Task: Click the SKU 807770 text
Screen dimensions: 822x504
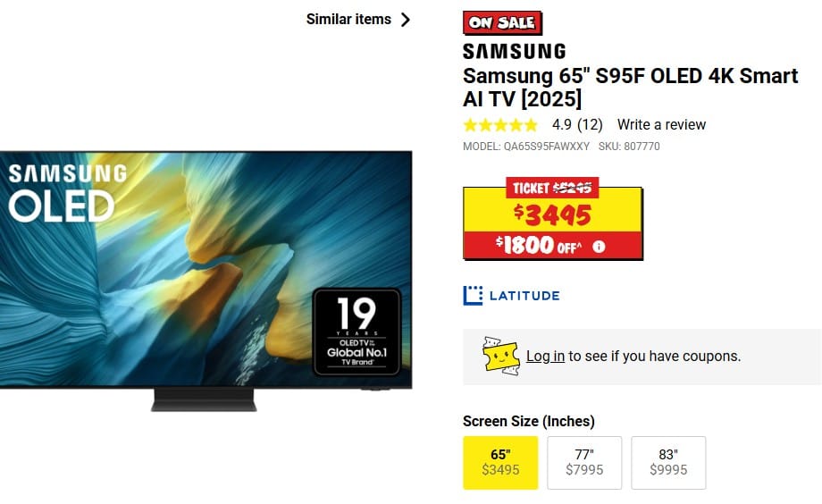Action: point(629,147)
